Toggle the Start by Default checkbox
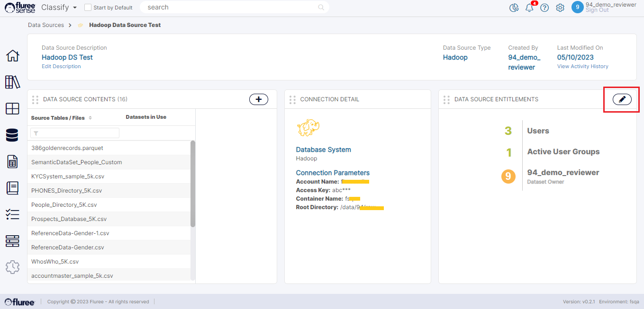Image resolution: width=644 pixels, height=309 pixels. click(88, 8)
